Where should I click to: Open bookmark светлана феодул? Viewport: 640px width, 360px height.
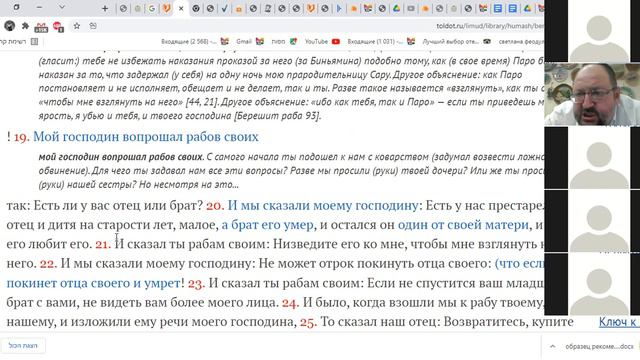click(521, 41)
